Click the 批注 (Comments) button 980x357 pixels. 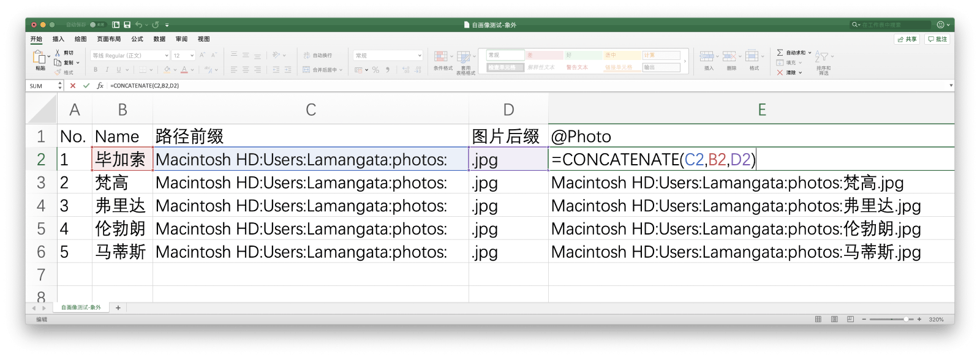pyautogui.click(x=938, y=39)
